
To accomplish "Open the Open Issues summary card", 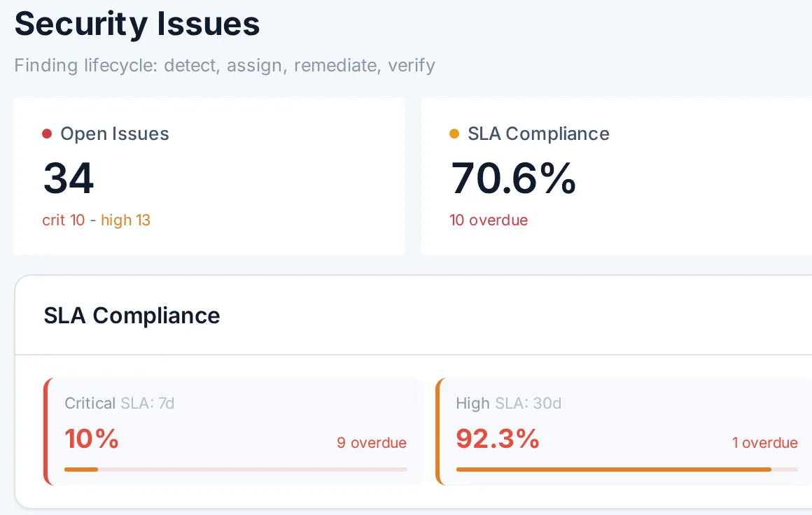I will tap(209, 176).
